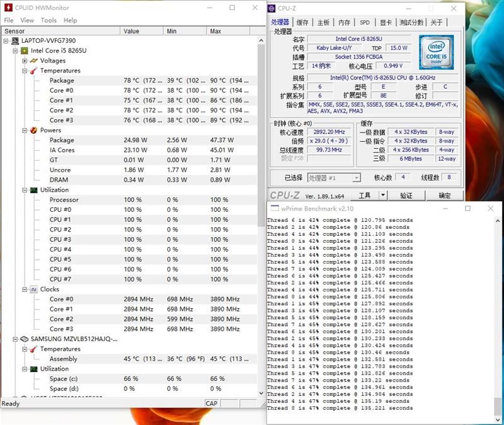
Task: Switch to the 测试分数 tab in CPU-Z
Action: click(411, 22)
